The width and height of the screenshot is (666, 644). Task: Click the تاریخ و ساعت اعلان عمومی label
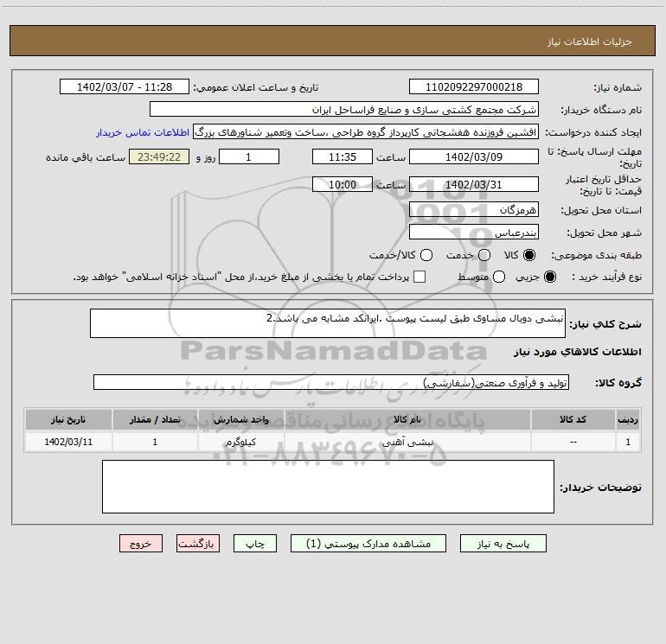coord(256,87)
